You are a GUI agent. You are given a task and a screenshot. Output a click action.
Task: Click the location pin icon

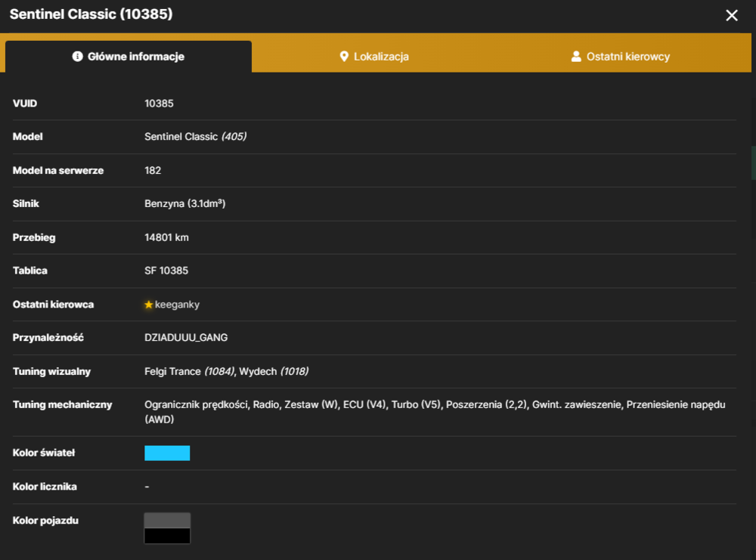344,57
